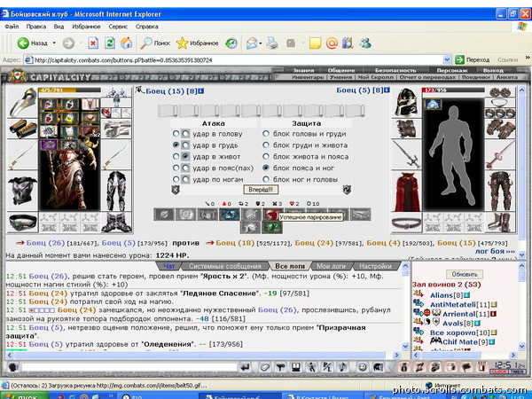Click the left fighter's belt item
Viewport: 532px width, 399px height.
click(x=23, y=223)
